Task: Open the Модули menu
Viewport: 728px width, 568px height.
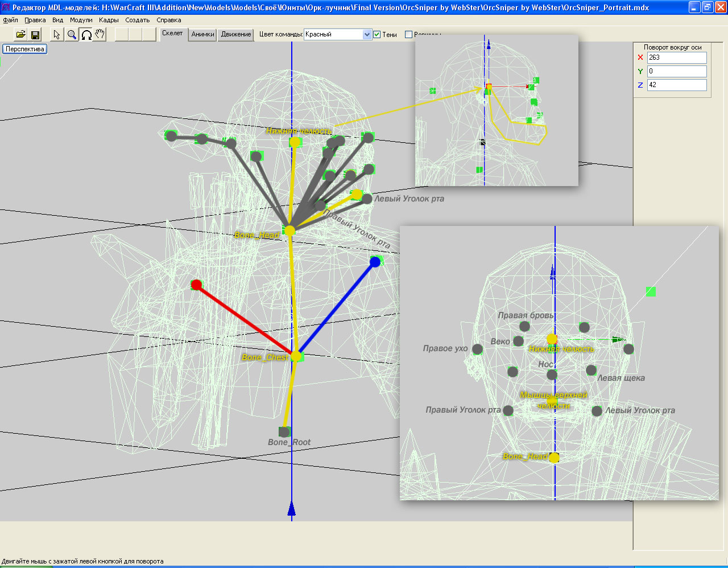Action: (x=81, y=20)
